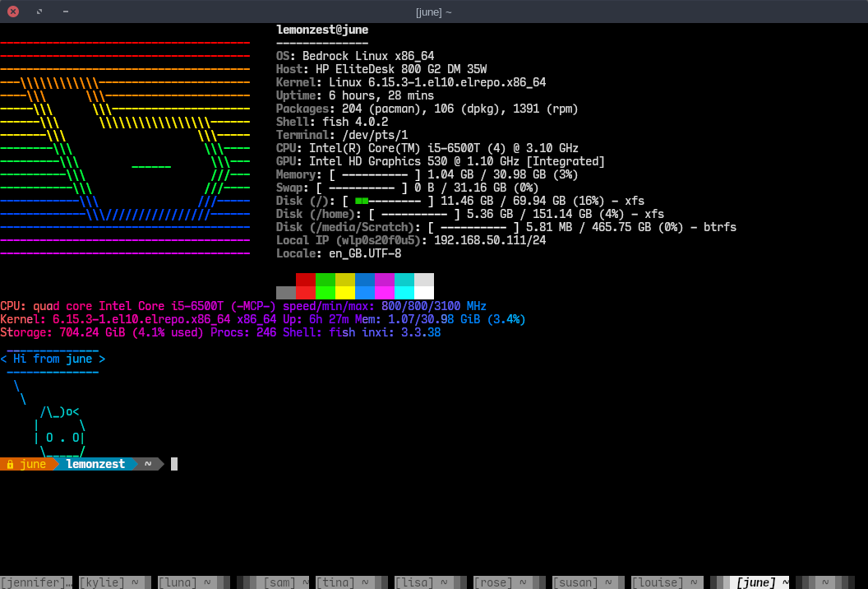Screen dimensions: 868x589
Task: Click the white terminal cursor block
Action: pyautogui.click(x=173, y=463)
